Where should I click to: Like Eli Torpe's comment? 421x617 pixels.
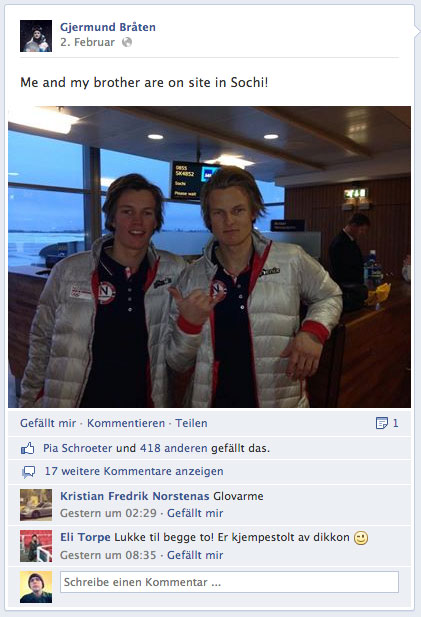195,555
